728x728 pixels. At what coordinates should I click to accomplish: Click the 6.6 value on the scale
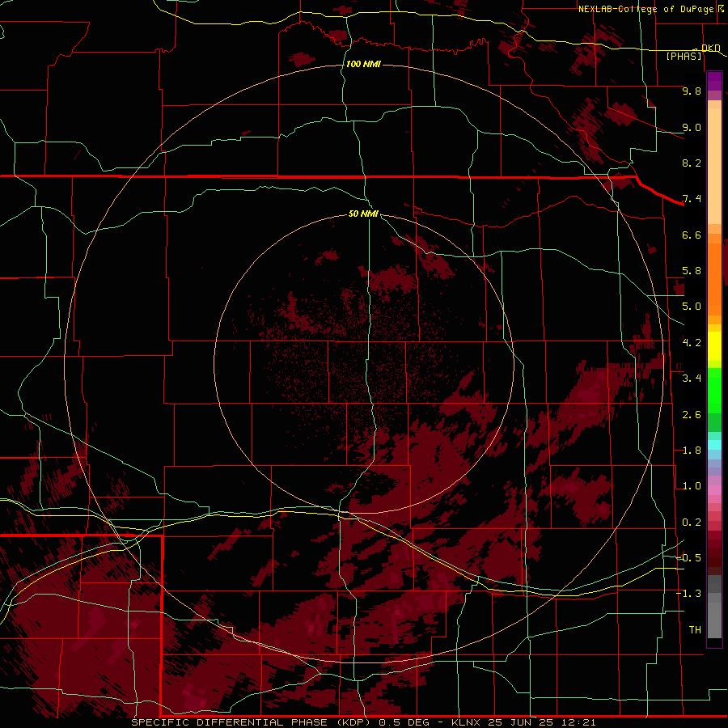tap(692, 235)
